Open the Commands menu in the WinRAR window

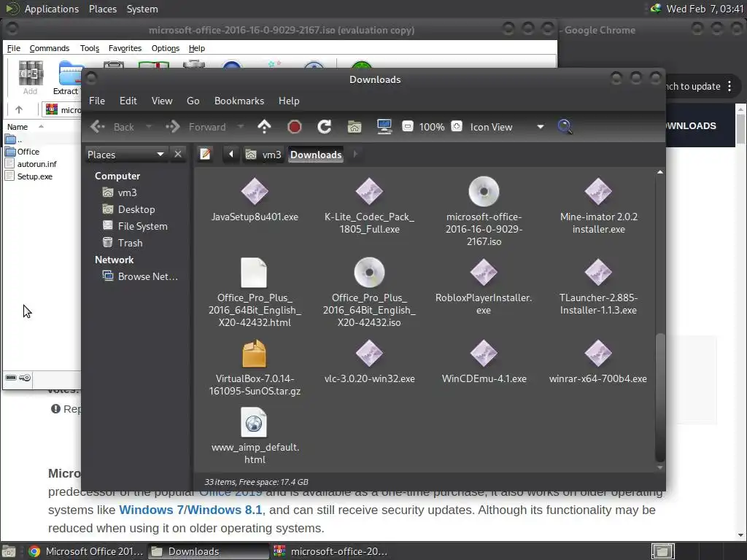point(50,48)
